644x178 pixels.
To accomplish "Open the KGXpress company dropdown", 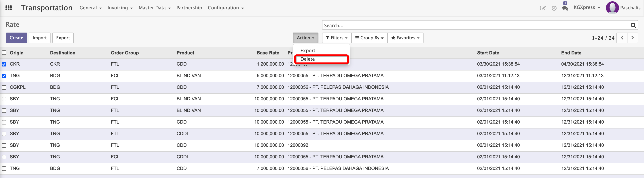I will [x=587, y=8].
